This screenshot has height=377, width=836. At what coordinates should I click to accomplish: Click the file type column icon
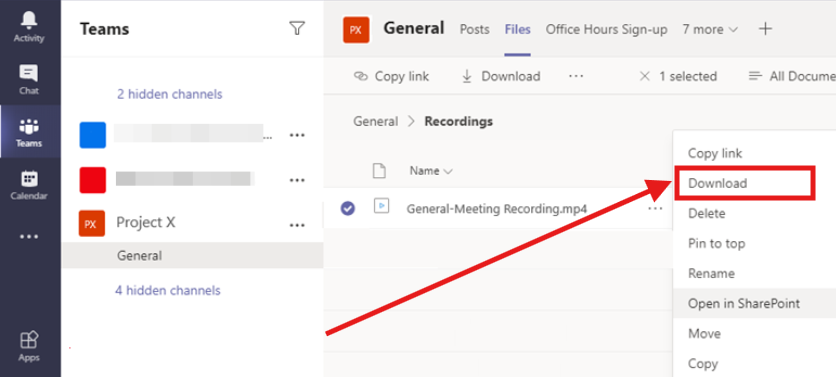(379, 171)
